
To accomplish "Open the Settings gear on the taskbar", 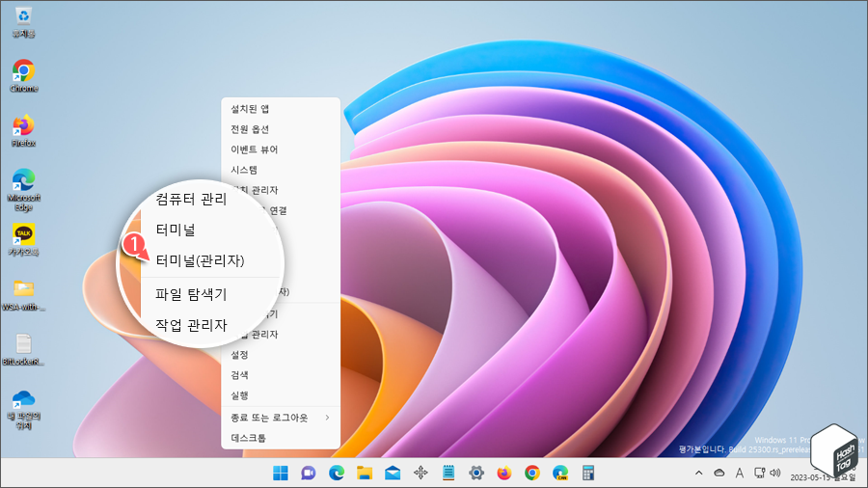I will point(476,474).
